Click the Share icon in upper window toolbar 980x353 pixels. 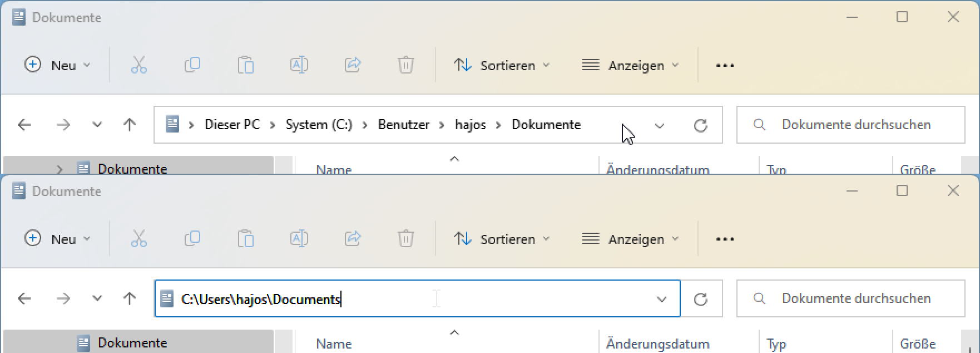tap(353, 65)
